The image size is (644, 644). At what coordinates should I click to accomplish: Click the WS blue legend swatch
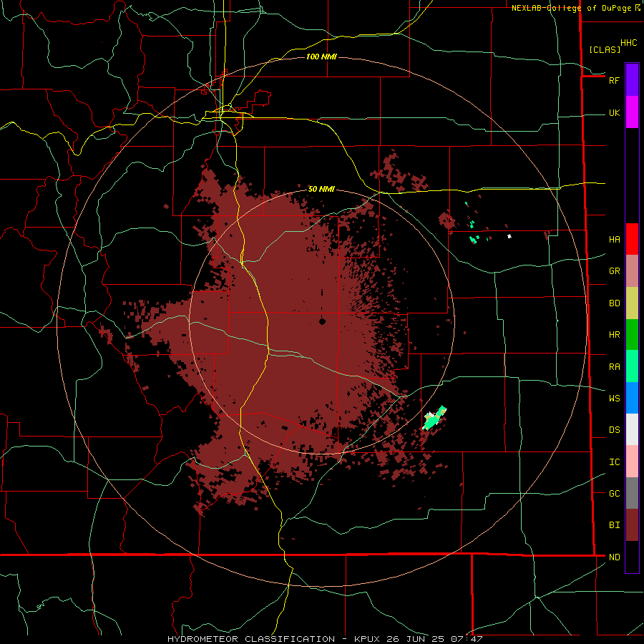[x=632, y=398]
